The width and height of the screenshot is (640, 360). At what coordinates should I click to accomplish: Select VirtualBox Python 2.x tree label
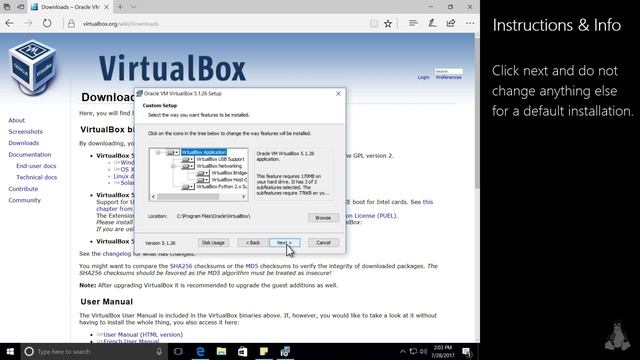(x=221, y=187)
